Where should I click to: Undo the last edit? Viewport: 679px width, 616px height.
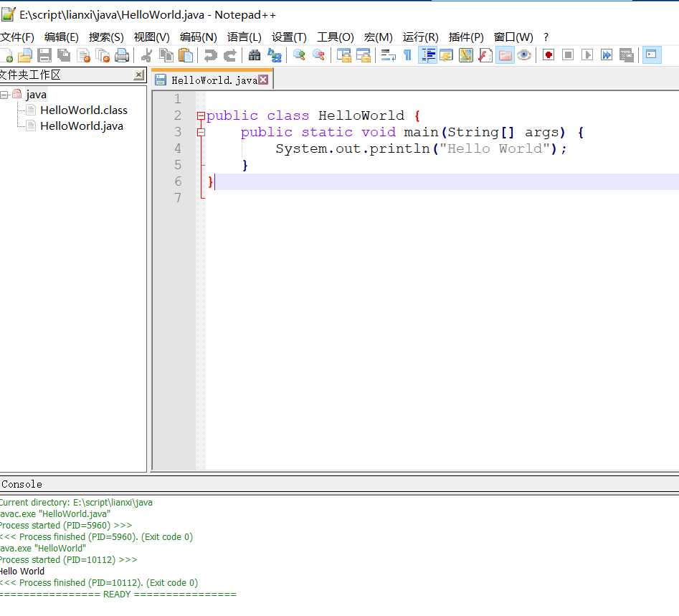pos(211,55)
